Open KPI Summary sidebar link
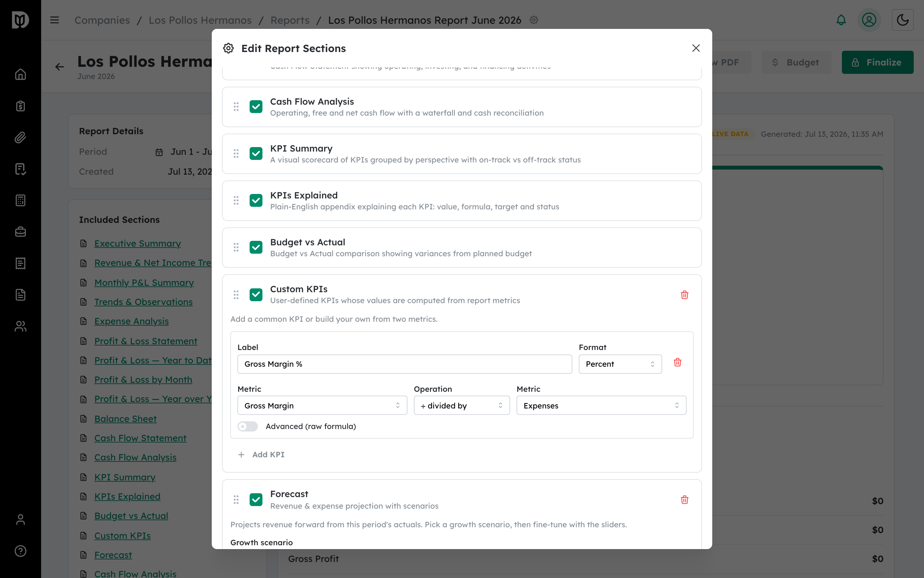924x578 pixels. 124,477
